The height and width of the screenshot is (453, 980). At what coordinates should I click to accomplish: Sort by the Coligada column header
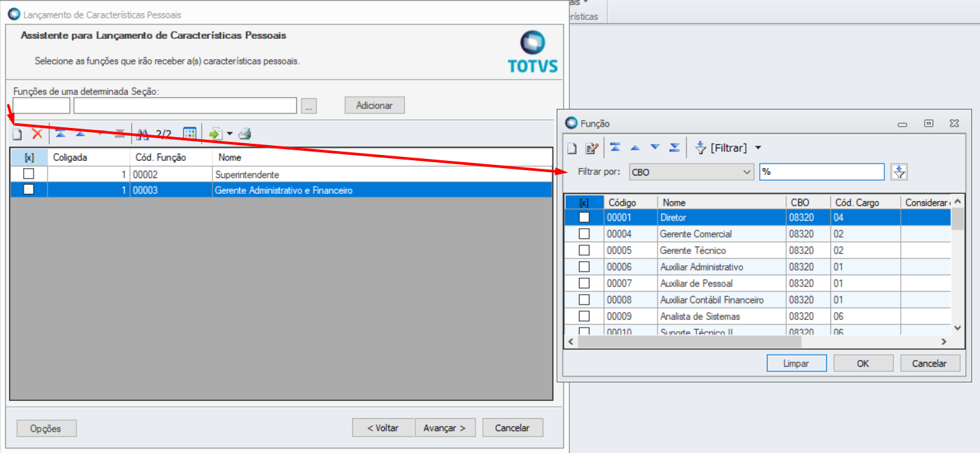(x=89, y=158)
